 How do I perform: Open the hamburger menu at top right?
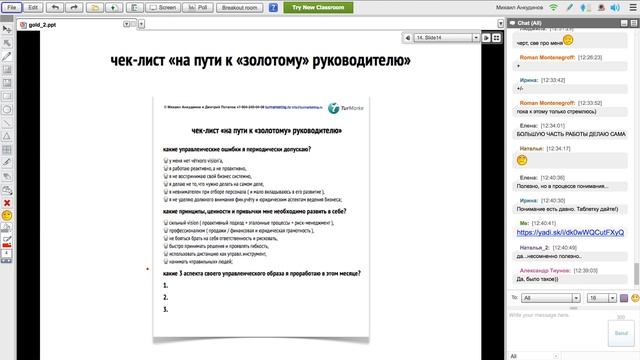point(633,7)
